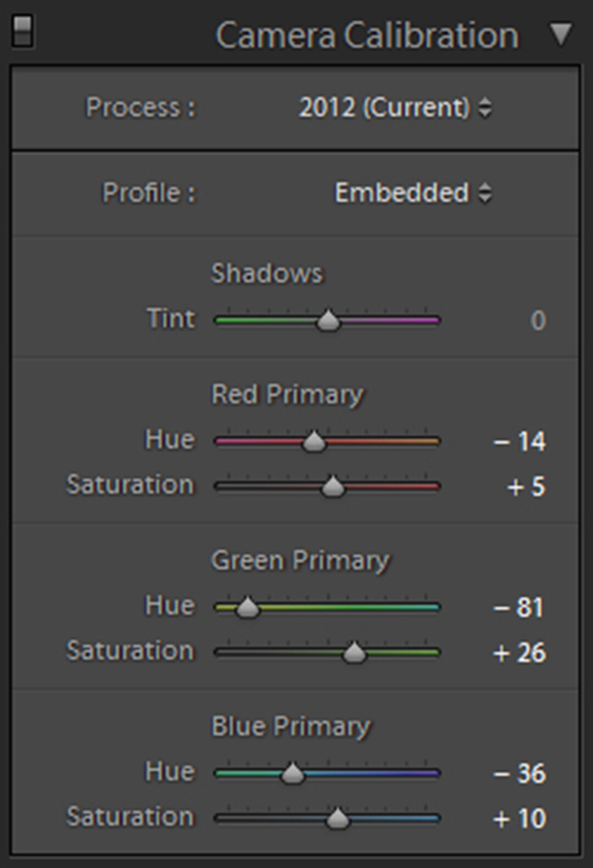Click the Red Primary Hue slider handle

coord(314,441)
